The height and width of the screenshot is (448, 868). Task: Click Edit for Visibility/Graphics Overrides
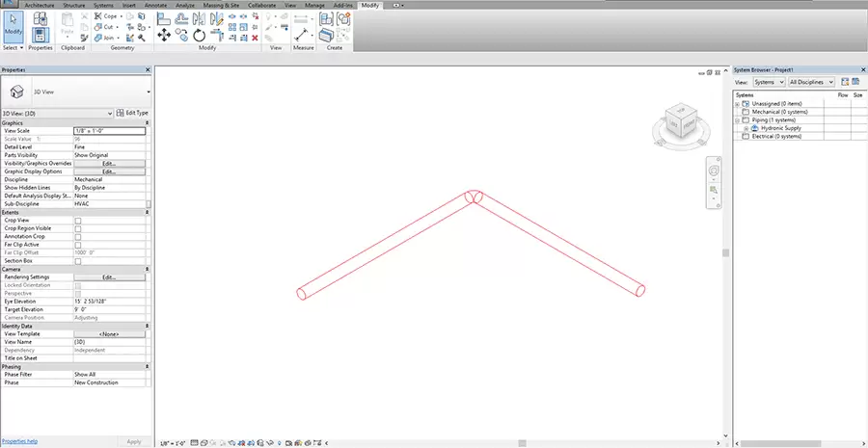(x=109, y=164)
